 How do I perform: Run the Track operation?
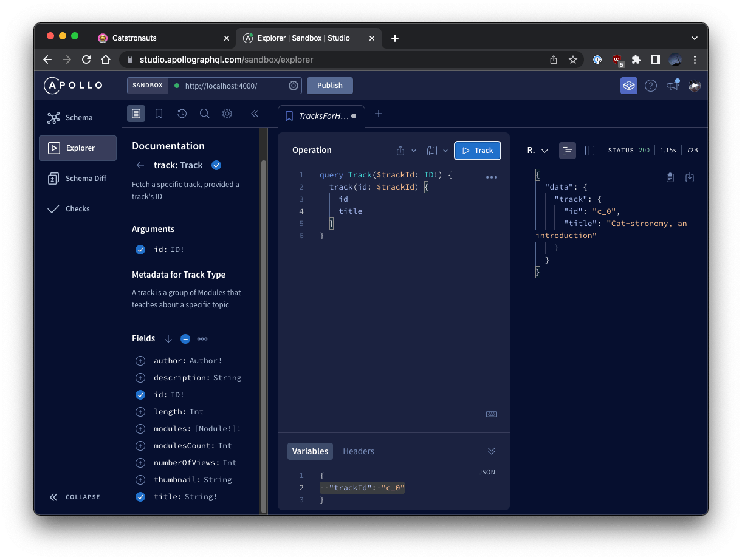478,151
